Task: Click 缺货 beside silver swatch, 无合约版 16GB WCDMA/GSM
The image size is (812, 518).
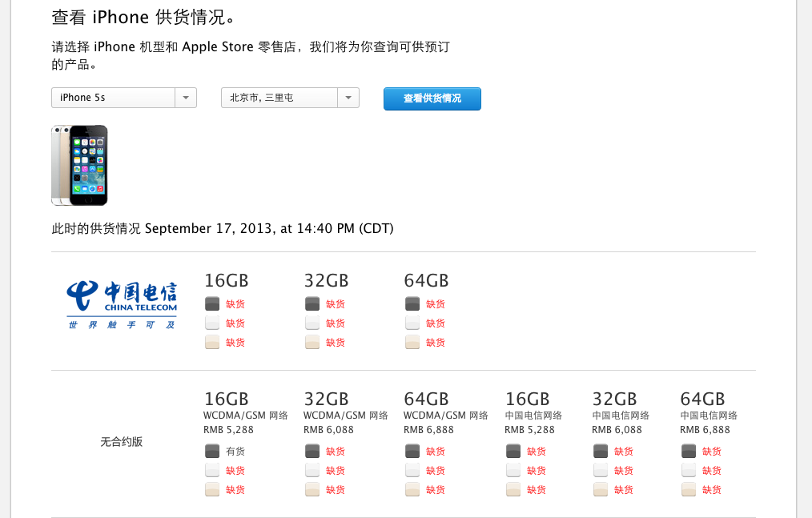Action: point(235,471)
